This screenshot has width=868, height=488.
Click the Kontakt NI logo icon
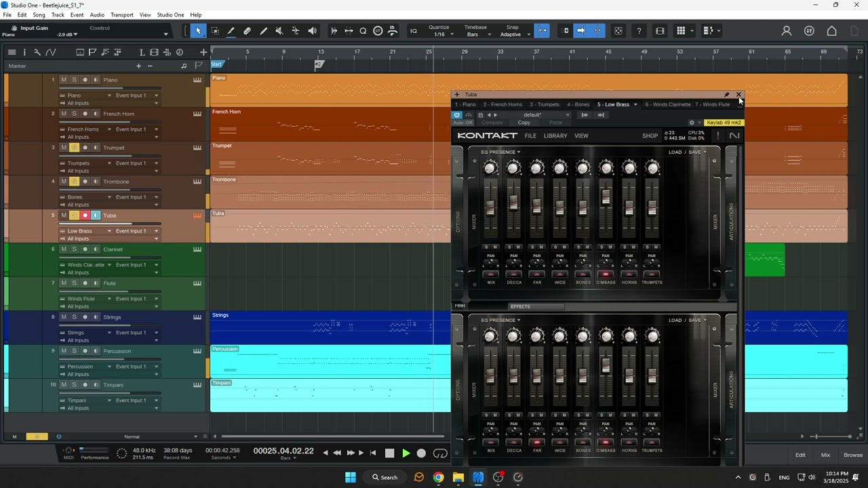point(734,136)
